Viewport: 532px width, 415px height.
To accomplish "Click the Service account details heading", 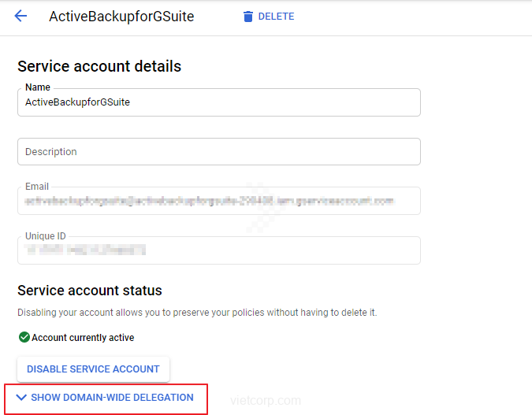I will [99, 66].
